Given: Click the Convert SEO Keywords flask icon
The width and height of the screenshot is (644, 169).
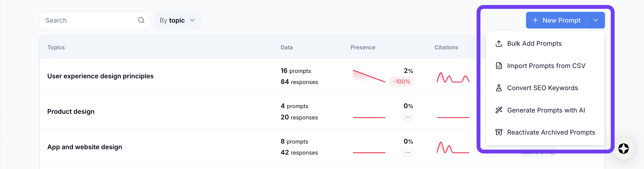Looking at the screenshot, I should 499,88.
